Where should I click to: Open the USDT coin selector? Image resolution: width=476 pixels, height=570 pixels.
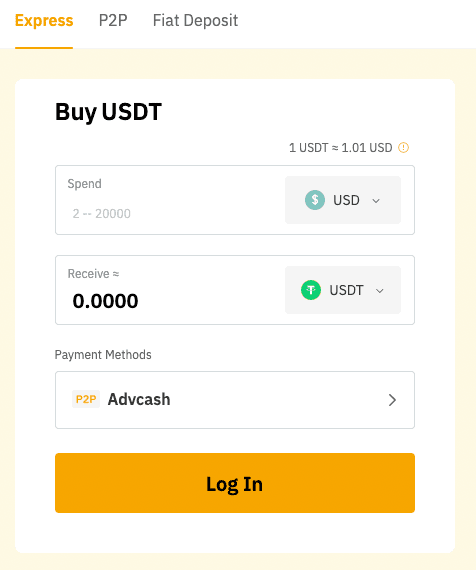[343, 290]
